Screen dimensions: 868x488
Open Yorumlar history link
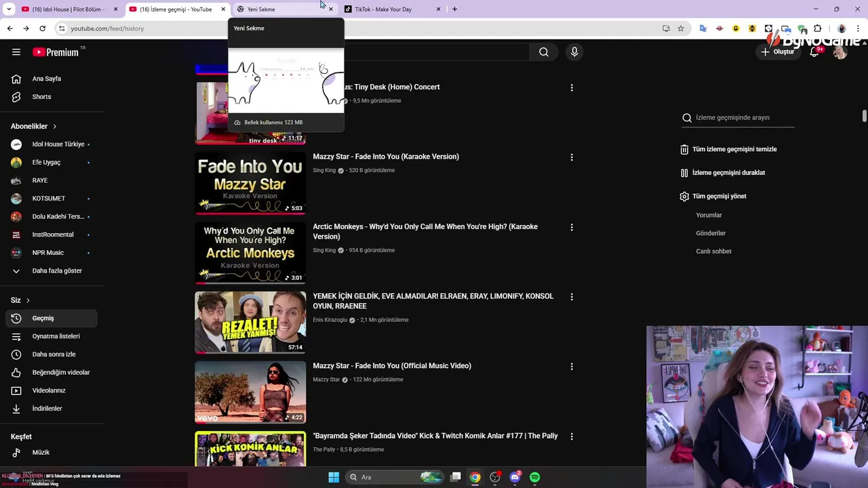709,215
